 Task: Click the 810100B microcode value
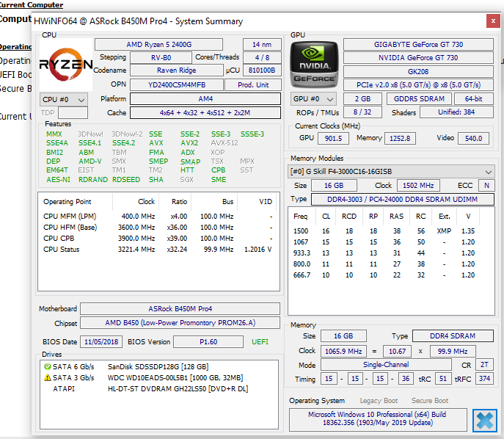tap(262, 70)
